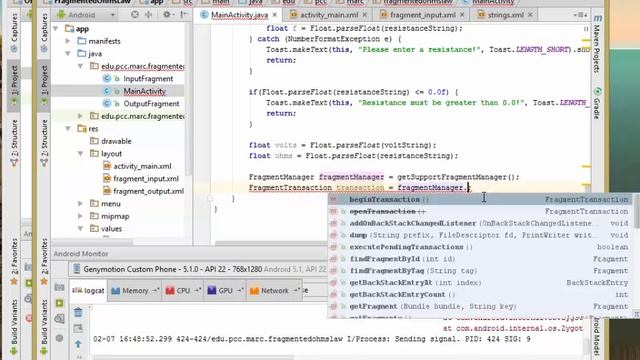Collapse the res folder
The height and width of the screenshot is (360, 640).
pos(68,129)
